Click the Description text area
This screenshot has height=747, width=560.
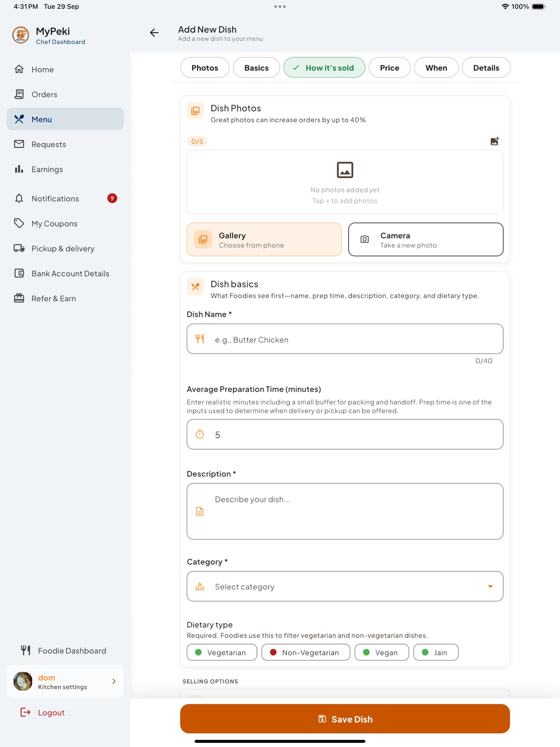345,511
